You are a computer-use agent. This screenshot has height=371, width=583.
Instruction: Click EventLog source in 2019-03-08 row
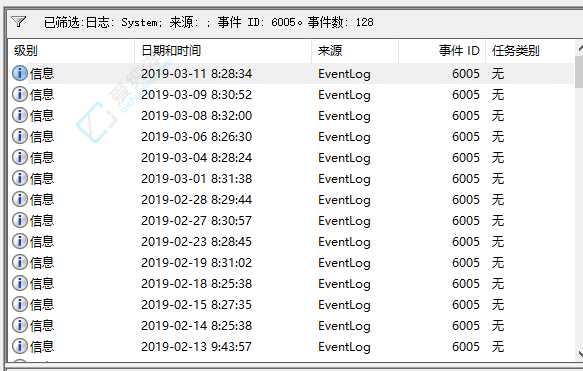tap(344, 116)
